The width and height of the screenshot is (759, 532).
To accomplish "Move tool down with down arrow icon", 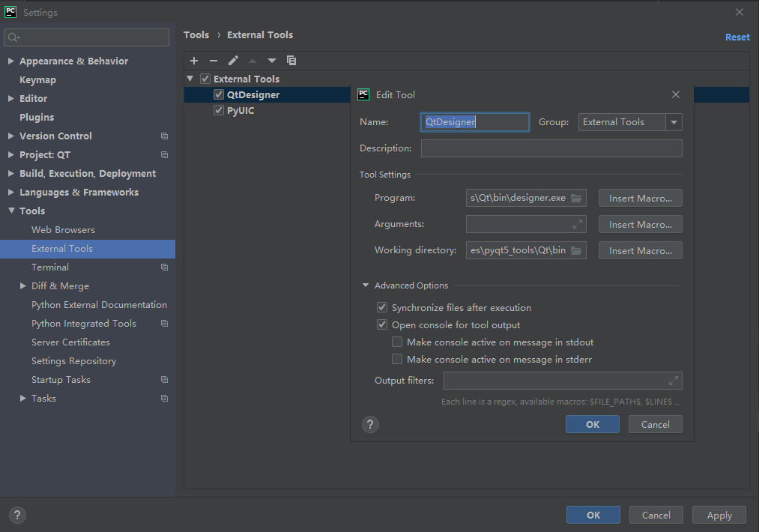I will [x=272, y=61].
